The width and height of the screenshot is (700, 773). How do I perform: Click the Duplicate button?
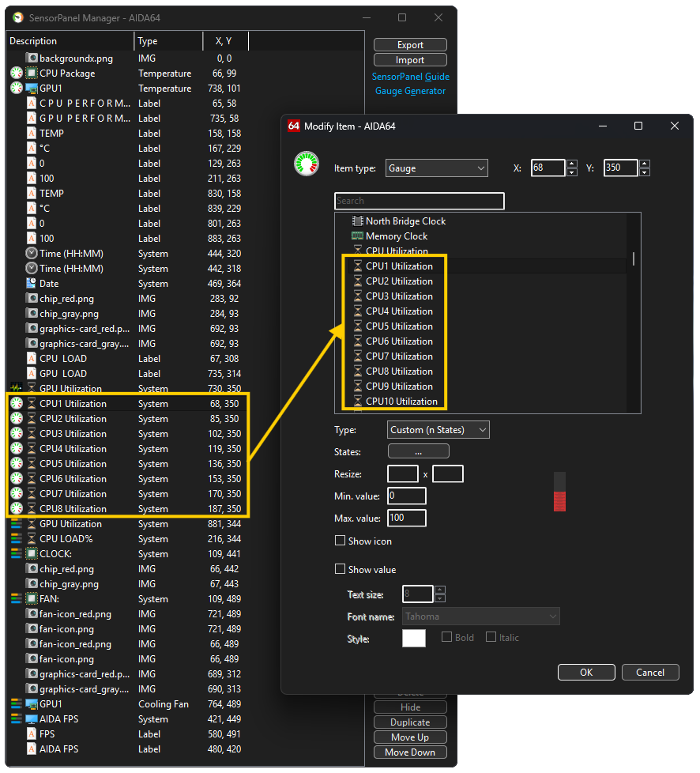[x=410, y=722]
